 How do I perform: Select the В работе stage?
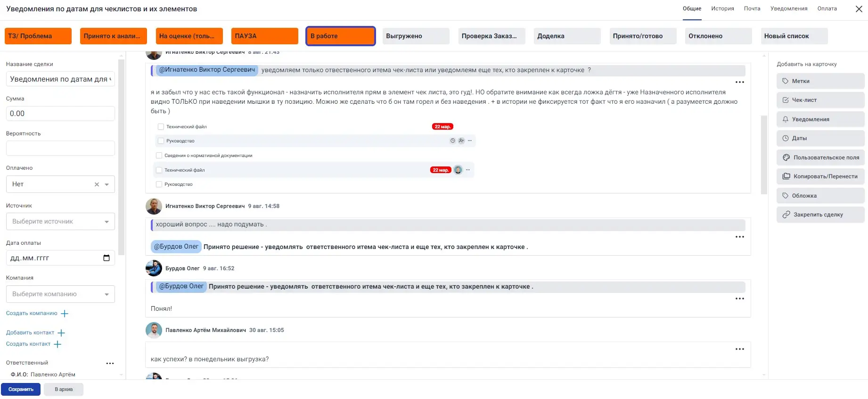pos(341,36)
